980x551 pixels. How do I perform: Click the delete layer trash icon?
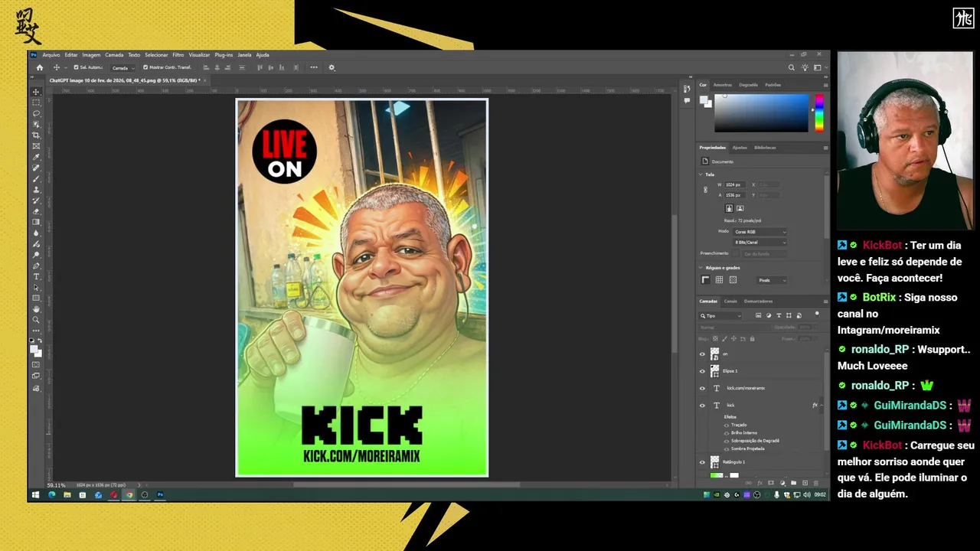tap(815, 483)
